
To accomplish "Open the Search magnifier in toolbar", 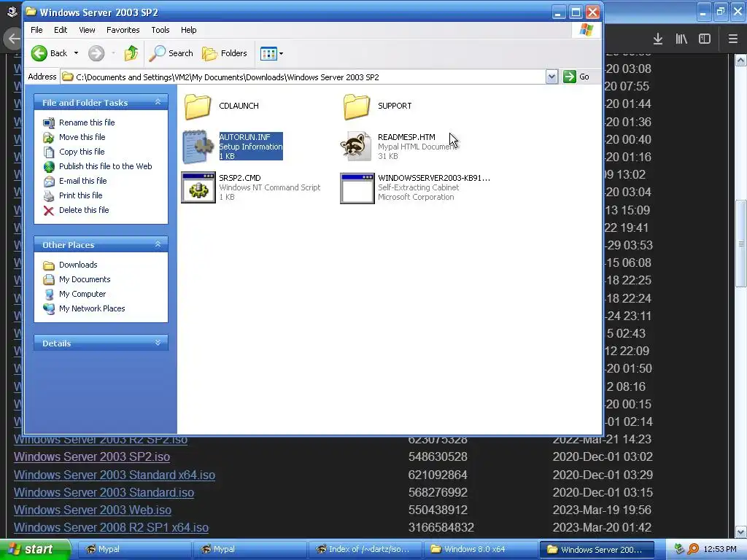I will 157,53.
